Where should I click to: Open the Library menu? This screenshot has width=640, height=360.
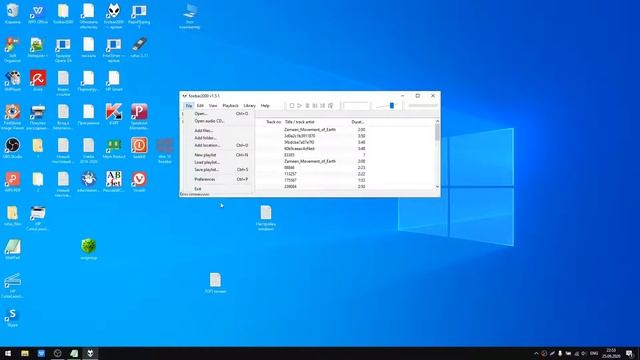[x=249, y=106]
